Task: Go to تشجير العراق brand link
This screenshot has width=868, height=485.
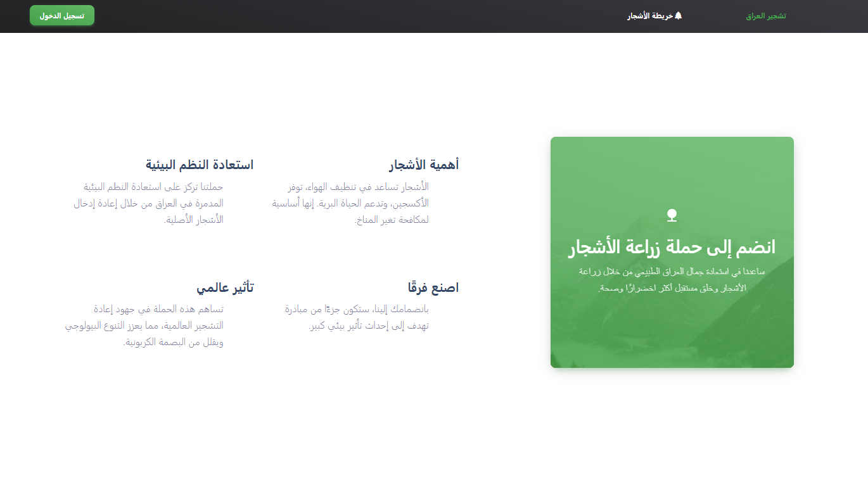Action: (765, 16)
